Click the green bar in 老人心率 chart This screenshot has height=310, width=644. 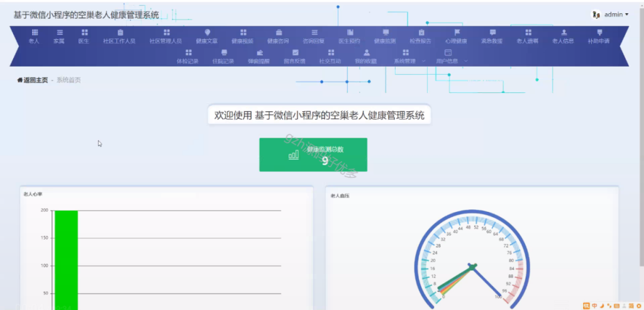click(x=66, y=260)
